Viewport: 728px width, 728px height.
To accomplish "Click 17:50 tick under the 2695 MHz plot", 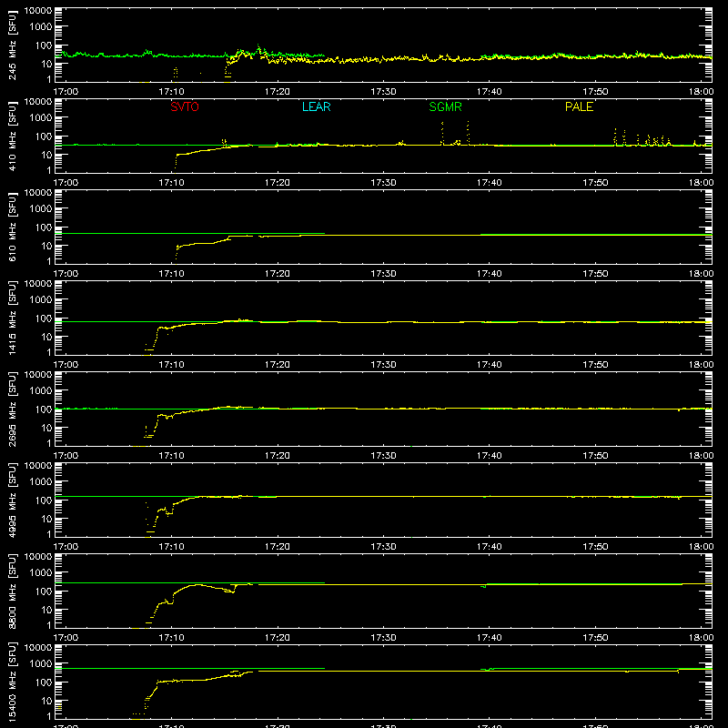I will pyautogui.click(x=595, y=456).
